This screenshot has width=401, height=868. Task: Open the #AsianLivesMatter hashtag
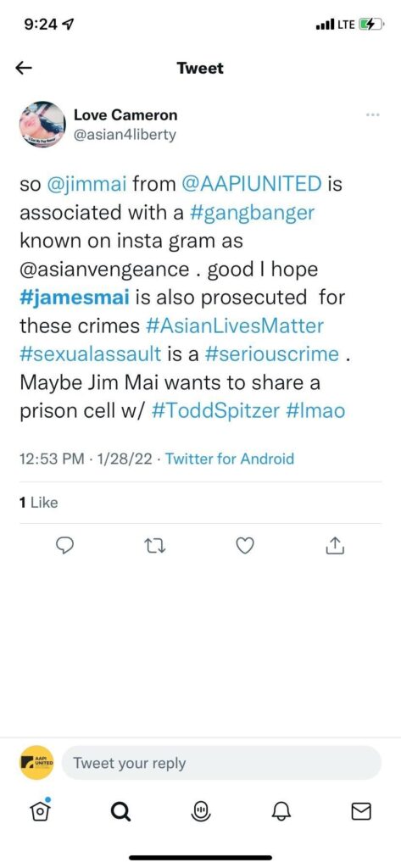(x=234, y=325)
